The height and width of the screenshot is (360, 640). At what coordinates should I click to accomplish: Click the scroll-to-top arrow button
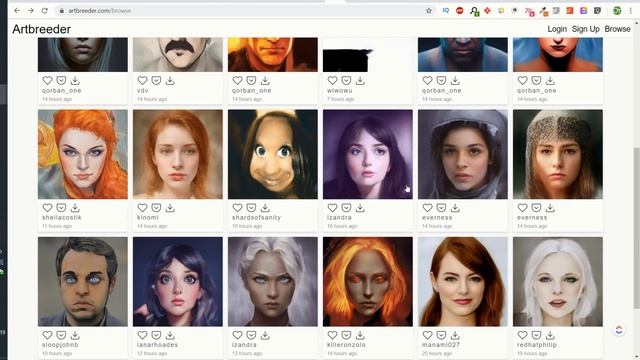[x=619, y=330]
